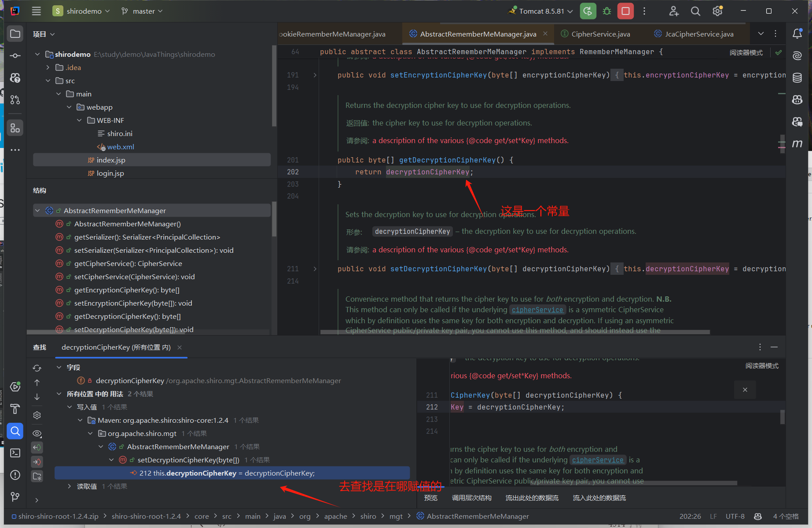Open web.xml in project tree
The width and height of the screenshot is (812, 528).
point(120,147)
